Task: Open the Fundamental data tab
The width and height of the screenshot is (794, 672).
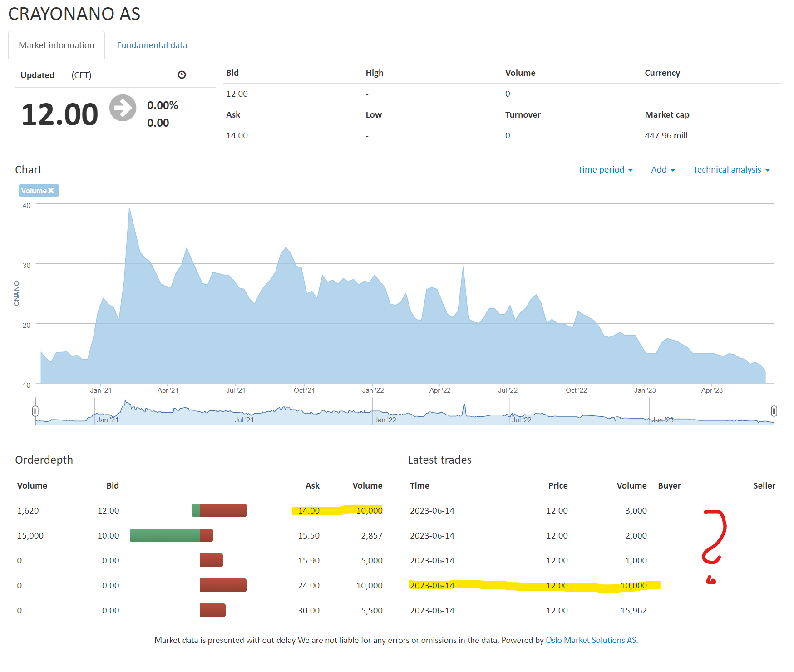Action: click(152, 45)
